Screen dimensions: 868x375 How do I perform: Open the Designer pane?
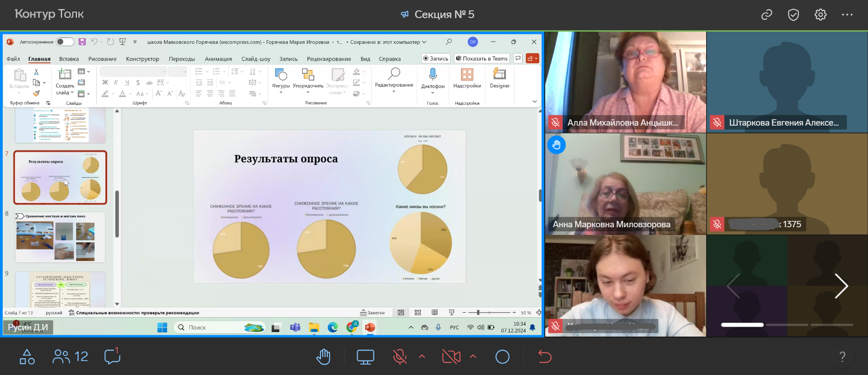click(500, 78)
